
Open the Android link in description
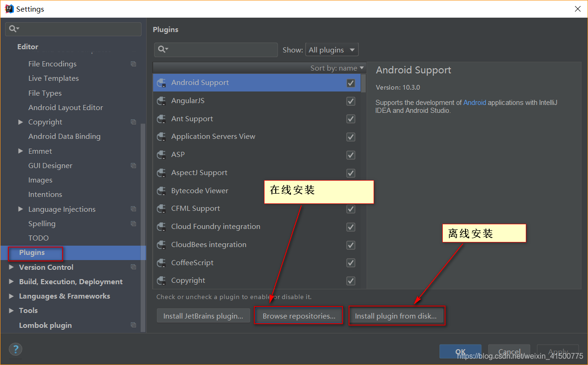tap(475, 103)
